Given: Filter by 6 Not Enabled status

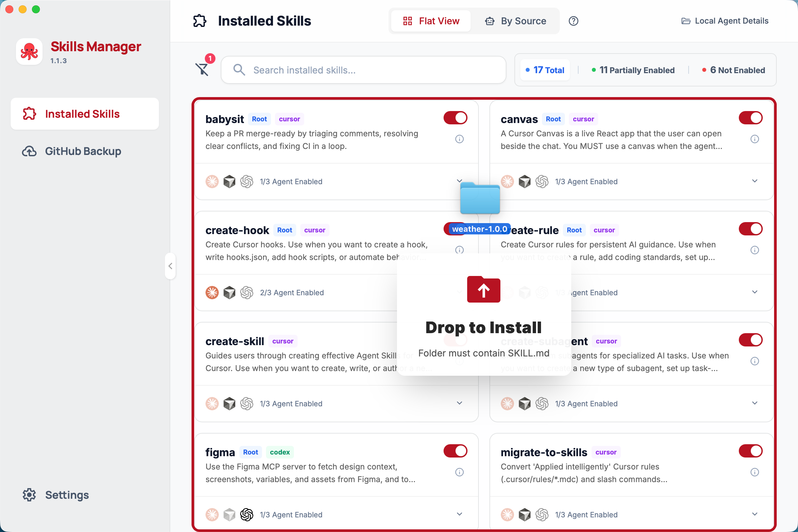Looking at the screenshot, I should click(x=733, y=70).
